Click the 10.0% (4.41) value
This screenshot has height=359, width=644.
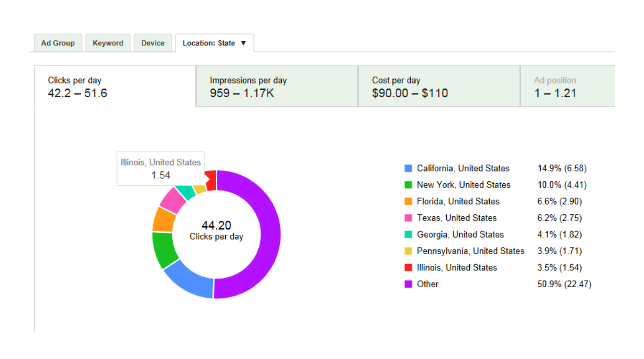point(562,185)
